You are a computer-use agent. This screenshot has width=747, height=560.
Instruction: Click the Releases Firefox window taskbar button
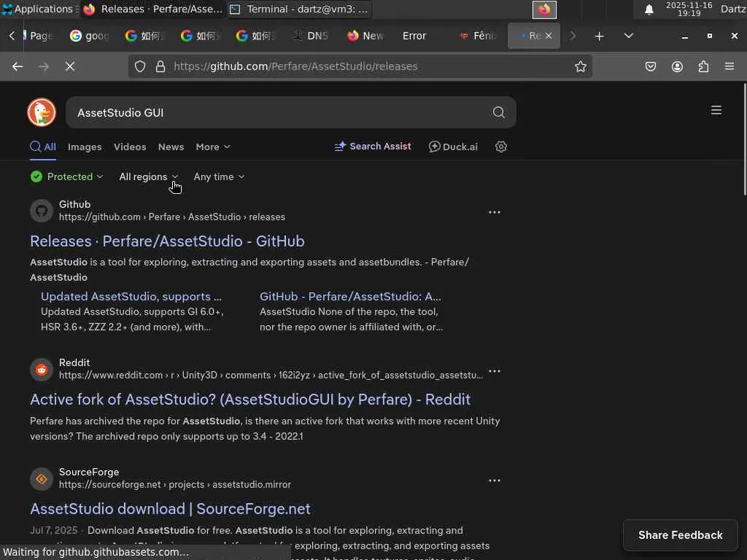click(152, 9)
